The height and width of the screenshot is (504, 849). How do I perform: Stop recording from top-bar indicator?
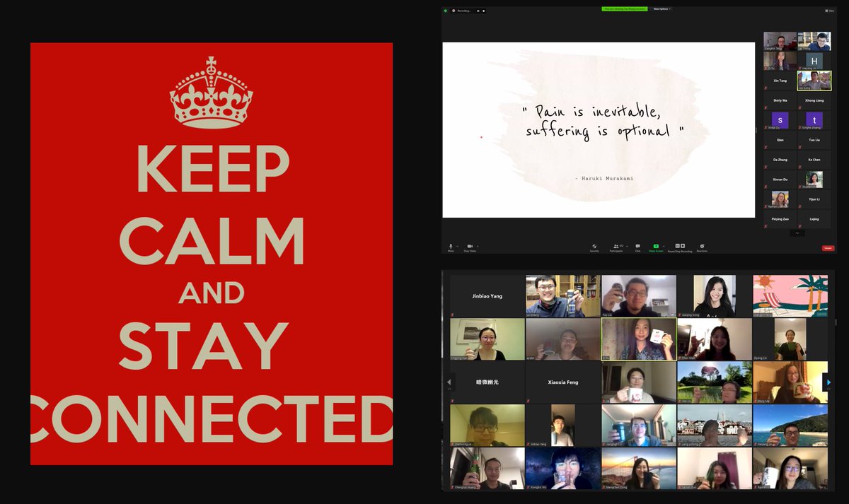pyautogui.click(x=484, y=11)
